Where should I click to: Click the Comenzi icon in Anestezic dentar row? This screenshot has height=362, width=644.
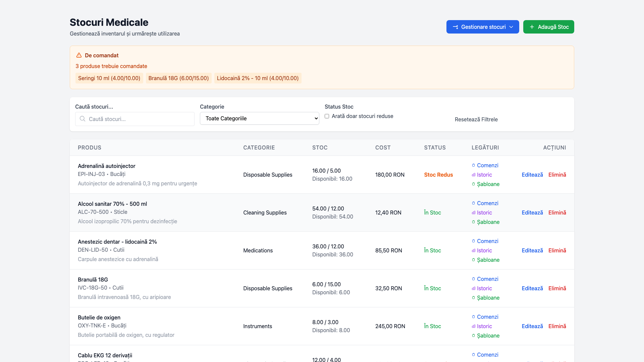(474, 241)
